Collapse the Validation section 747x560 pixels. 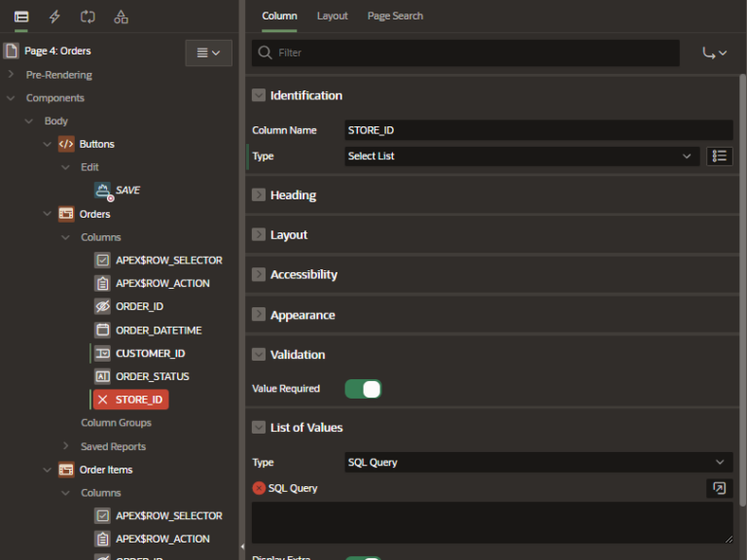click(x=259, y=355)
